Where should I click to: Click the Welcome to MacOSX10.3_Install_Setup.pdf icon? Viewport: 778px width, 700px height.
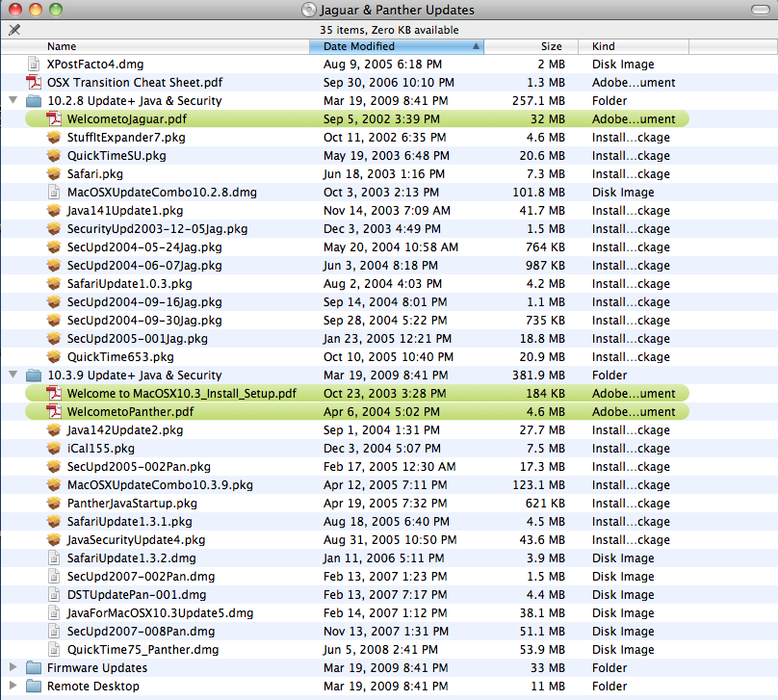tap(54, 394)
